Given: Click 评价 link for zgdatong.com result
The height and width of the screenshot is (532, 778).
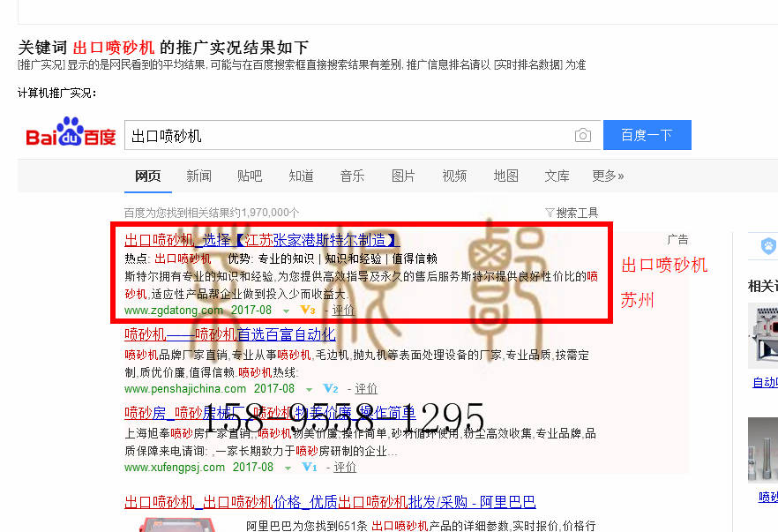Looking at the screenshot, I should pos(343,311).
